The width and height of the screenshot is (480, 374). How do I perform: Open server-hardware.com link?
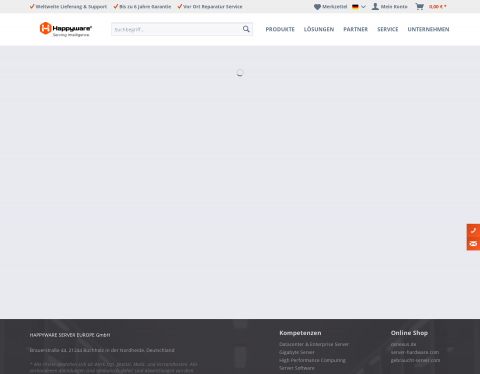point(415,352)
